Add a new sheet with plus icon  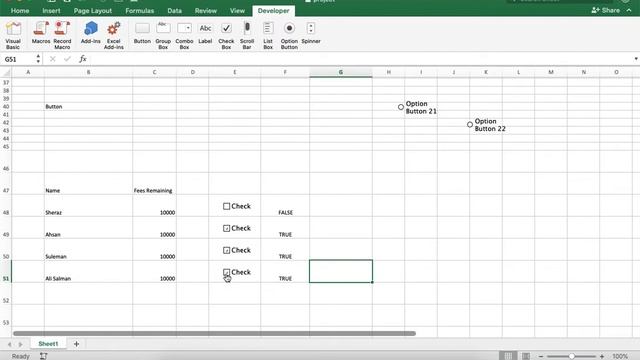coord(76,344)
